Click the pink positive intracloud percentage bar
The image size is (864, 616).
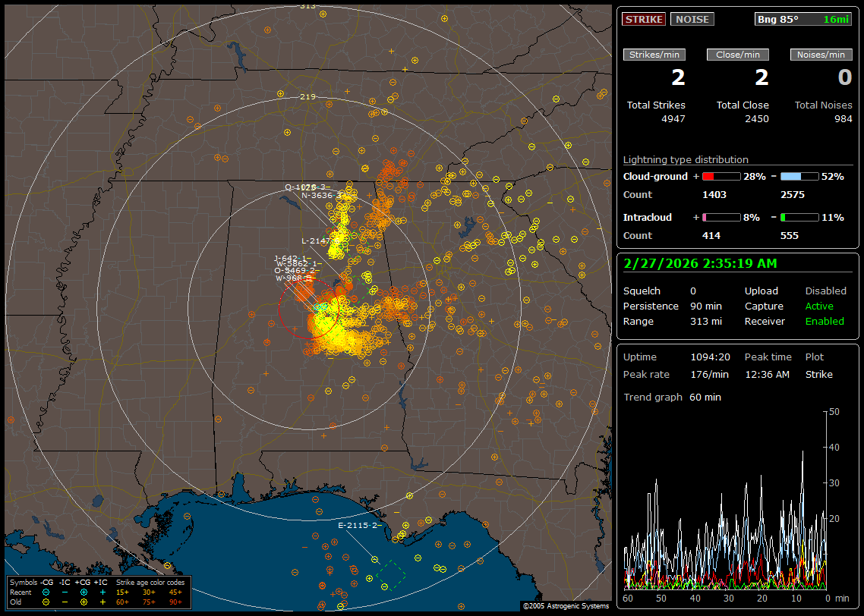(721, 217)
